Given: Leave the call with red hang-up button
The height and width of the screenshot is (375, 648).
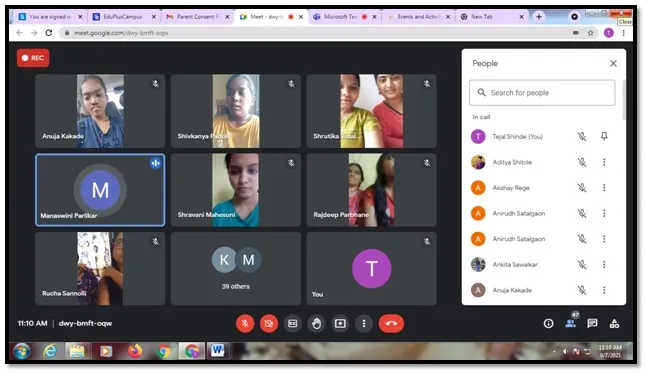Looking at the screenshot, I should [x=391, y=324].
